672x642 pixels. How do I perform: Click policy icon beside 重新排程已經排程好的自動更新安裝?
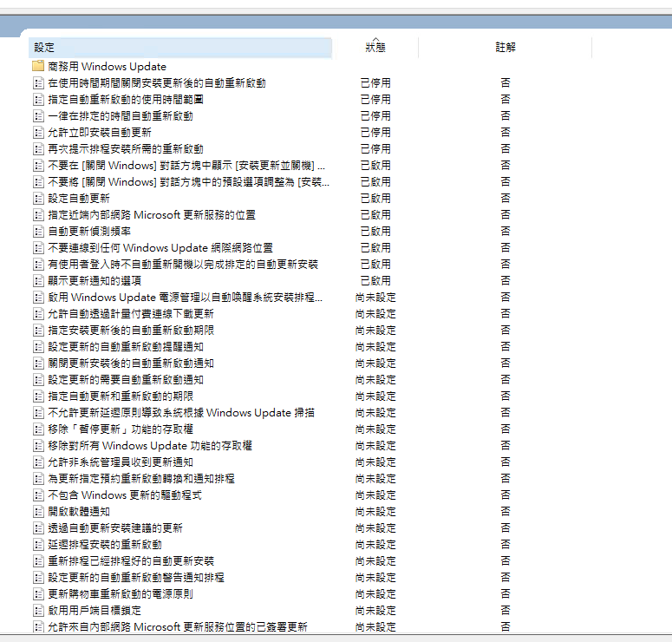38,561
